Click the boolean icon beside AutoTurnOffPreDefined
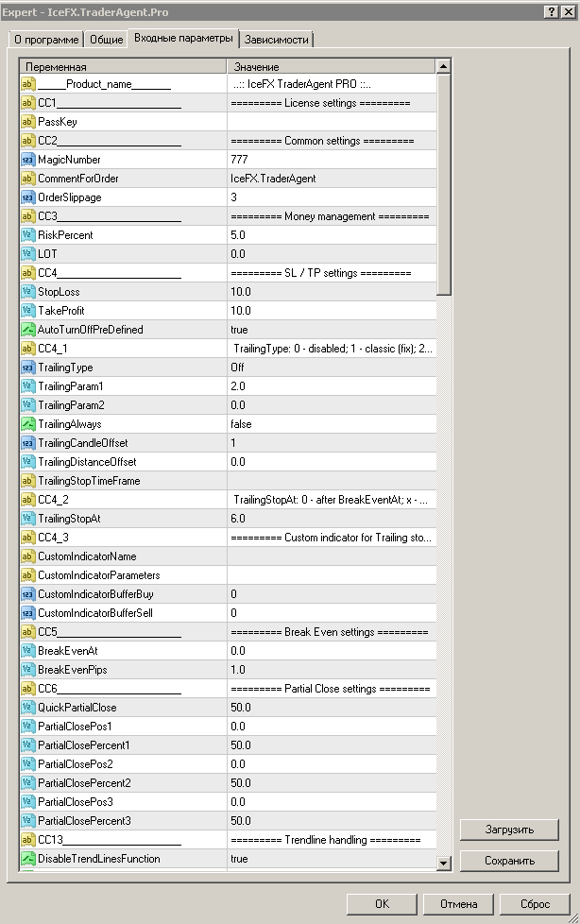The width and height of the screenshot is (580, 924). (x=27, y=330)
